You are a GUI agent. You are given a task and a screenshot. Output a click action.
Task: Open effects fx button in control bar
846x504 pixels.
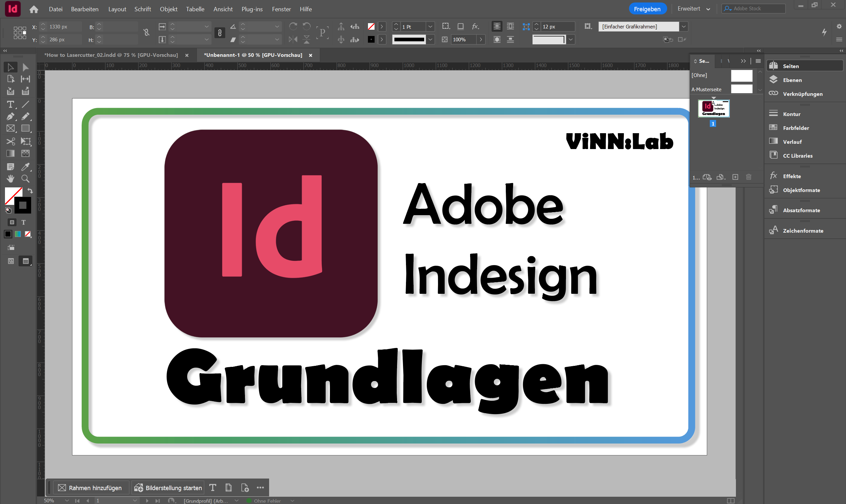point(475,26)
